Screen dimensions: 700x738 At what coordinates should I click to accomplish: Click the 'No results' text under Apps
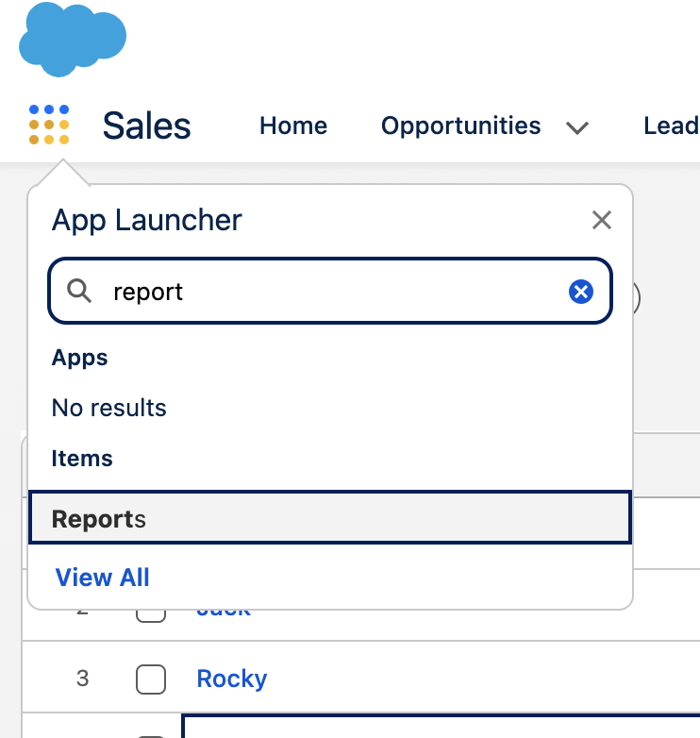click(108, 408)
